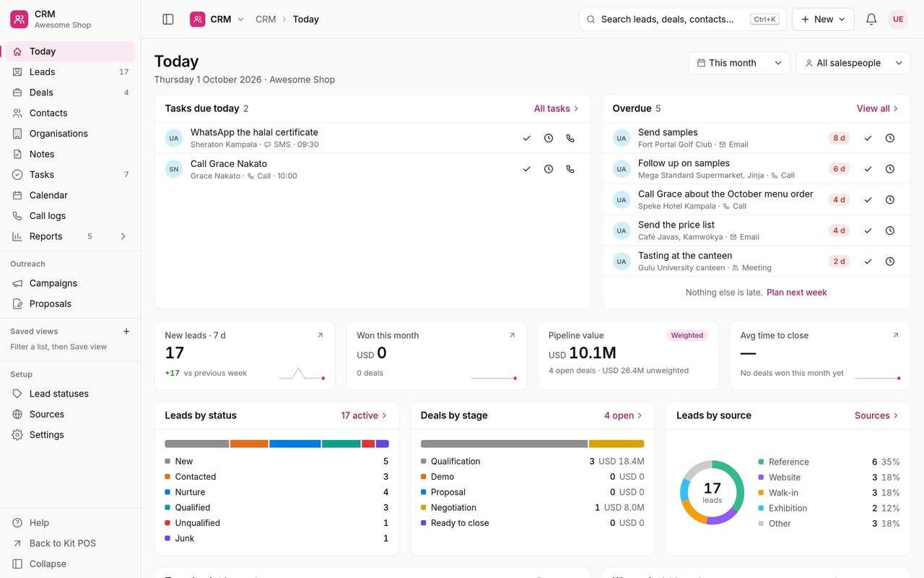This screenshot has width=924, height=578.
Task: Toggle the sidebar panel icon
Action: (x=168, y=20)
